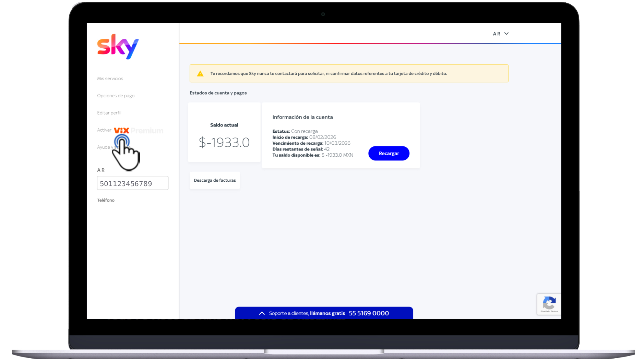Select Editar perfil in sidebar
Screen dimensions: 644x362
pyautogui.click(x=109, y=113)
